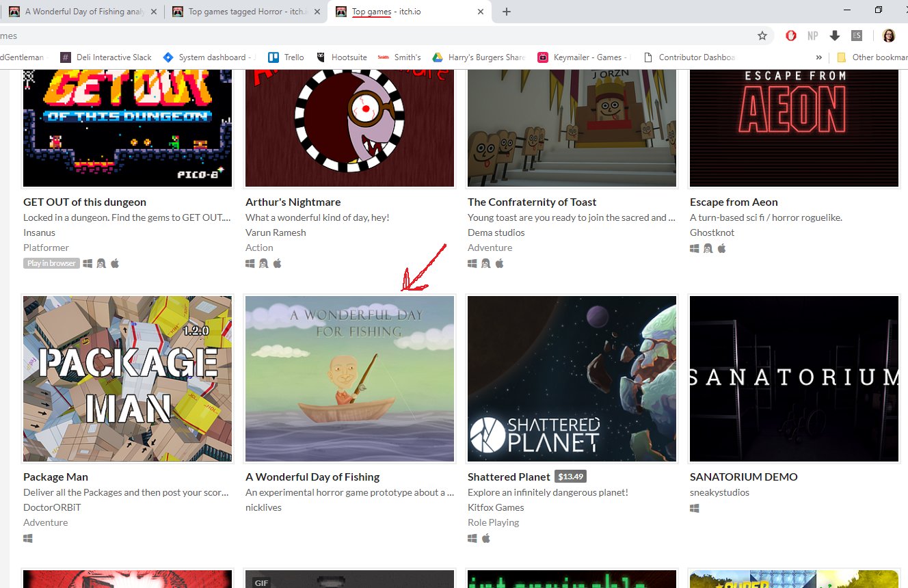908x588 pixels.
Task: Open author Ghostknot profile link
Action: click(712, 232)
